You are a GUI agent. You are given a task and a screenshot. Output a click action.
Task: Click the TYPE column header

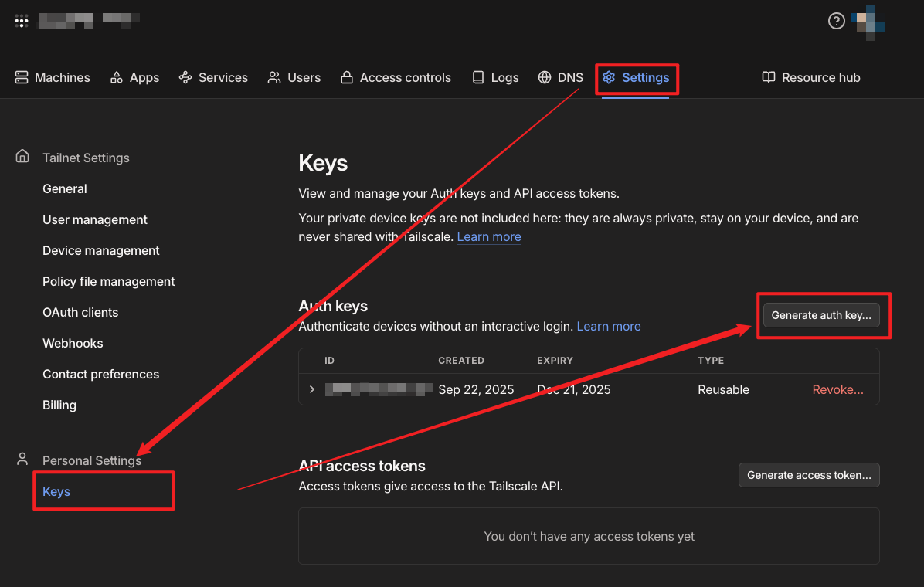[x=712, y=361]
